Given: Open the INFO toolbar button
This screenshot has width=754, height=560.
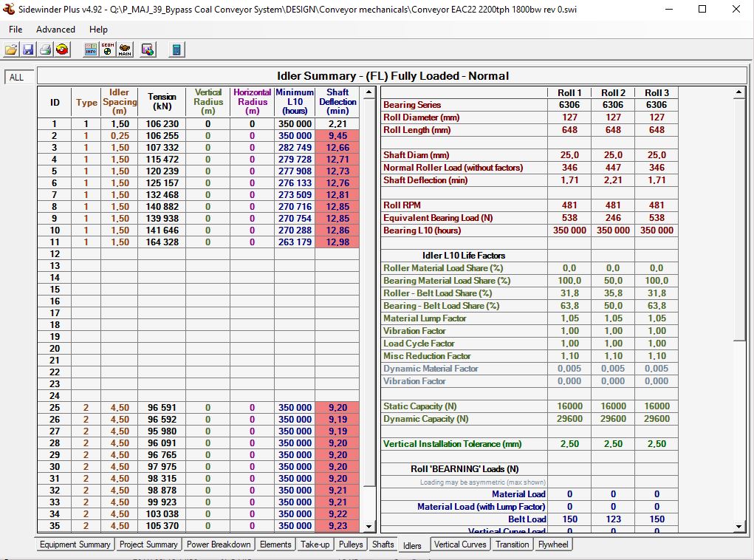Looking at the screenshot, I should click(x=91, y=49).
